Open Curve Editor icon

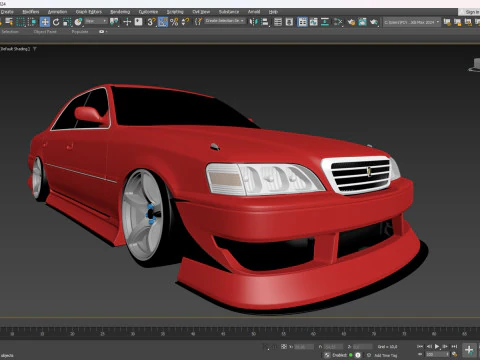point(314,22)
